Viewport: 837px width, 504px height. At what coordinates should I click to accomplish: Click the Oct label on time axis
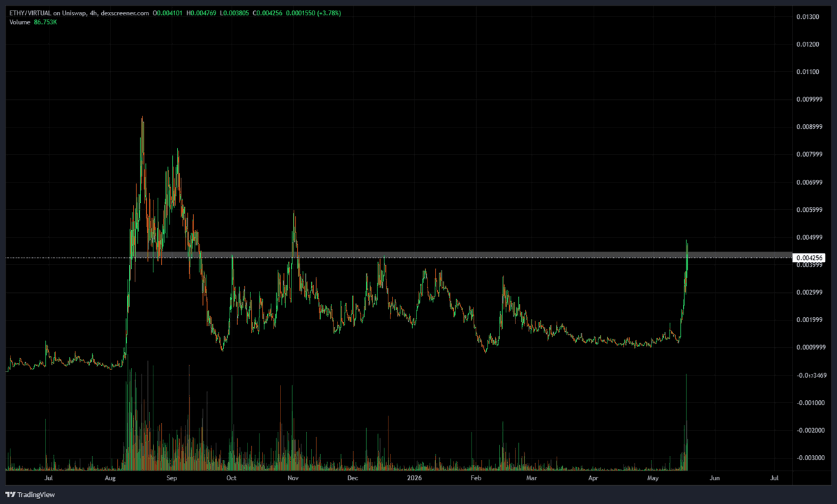point(232,479)
